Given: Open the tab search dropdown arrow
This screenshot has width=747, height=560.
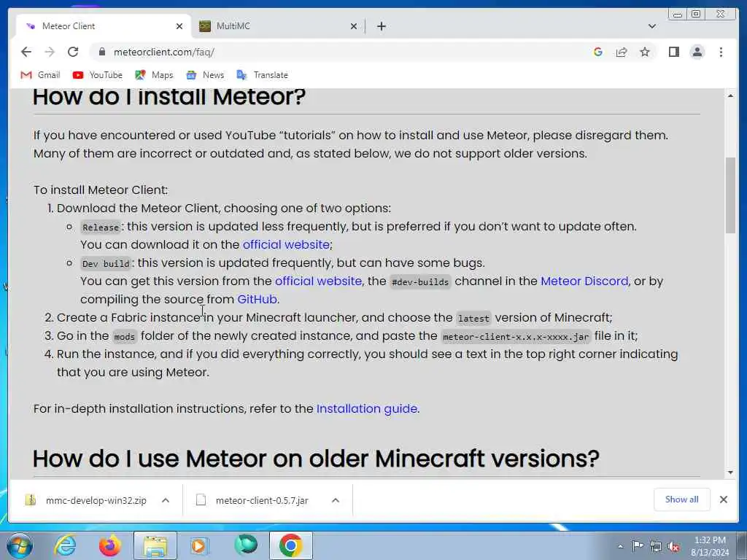Looking at the screenshot, I should [652, 26].
